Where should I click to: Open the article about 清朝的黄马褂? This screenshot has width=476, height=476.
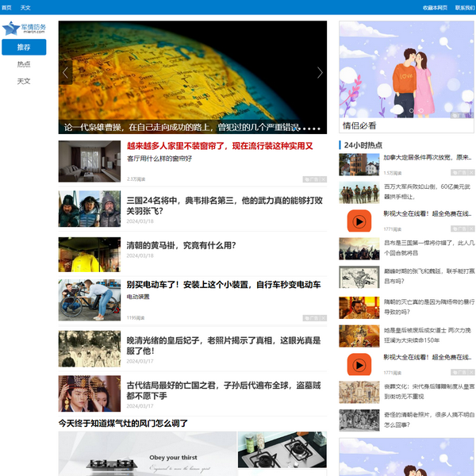pos(181,245)
